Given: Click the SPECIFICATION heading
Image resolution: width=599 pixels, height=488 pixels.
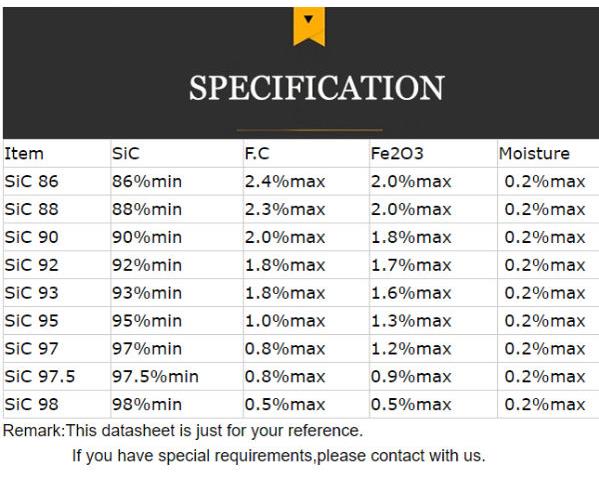Looking at the screenshot, I should tap(317, 88).
